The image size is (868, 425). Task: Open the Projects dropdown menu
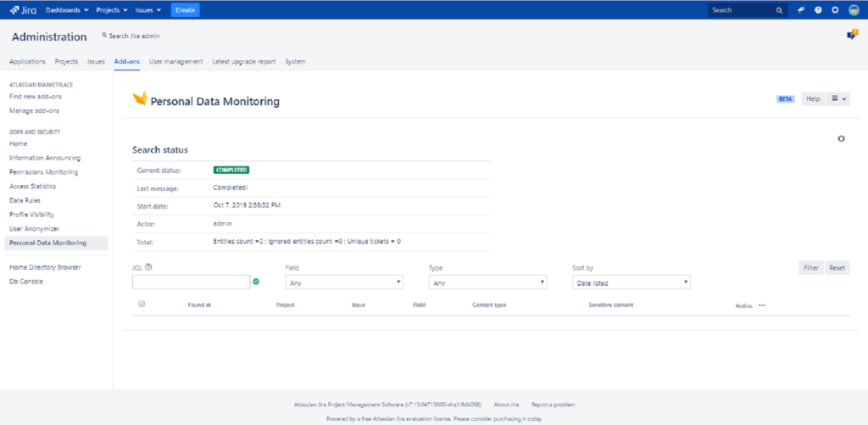point(112,10)
